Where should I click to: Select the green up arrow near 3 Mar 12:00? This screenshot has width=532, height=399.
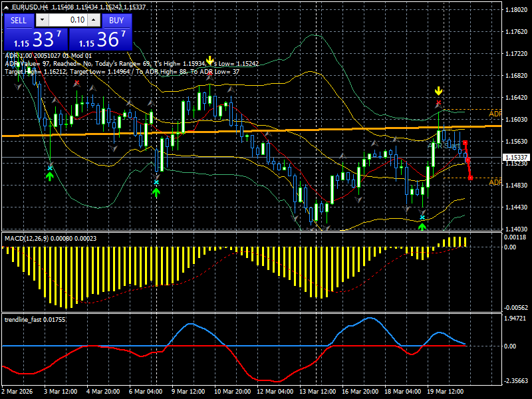[x=50, y=176]
